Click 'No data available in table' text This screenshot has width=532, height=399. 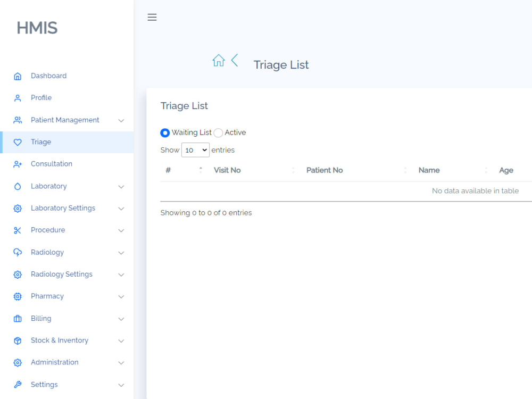(x=475, y=190)
